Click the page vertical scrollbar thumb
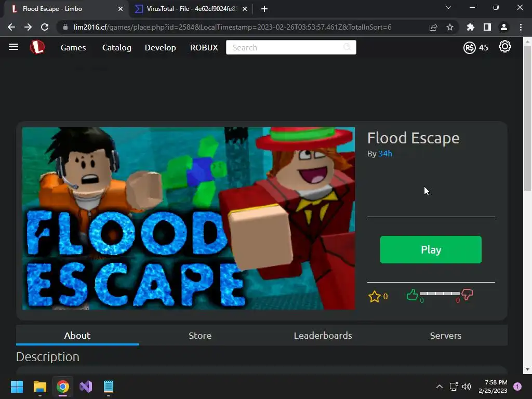 pyautogui.click(x=527, y=119)
